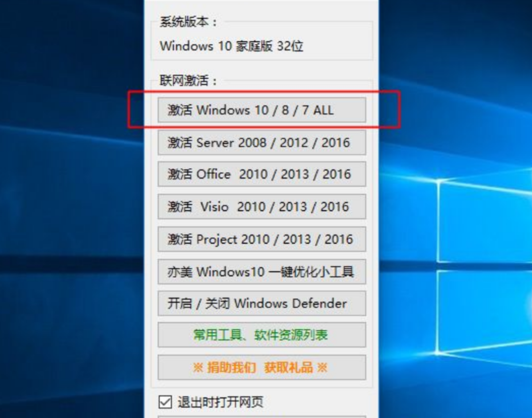Click the 联网激活： group label
This screenshot has height=418, width=532.
[x=188, y=81]
